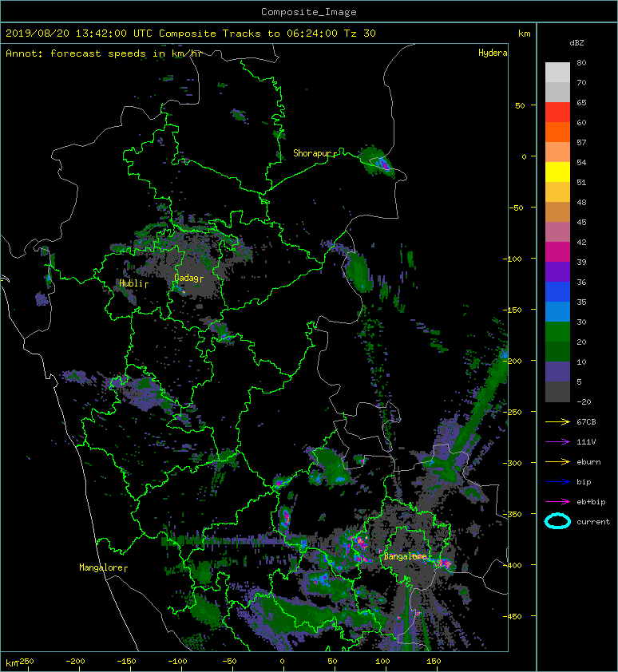Screen dimensions: 618x672
Task: Click the cyan current-position ellipse in legend
Action: coord(557,521)
